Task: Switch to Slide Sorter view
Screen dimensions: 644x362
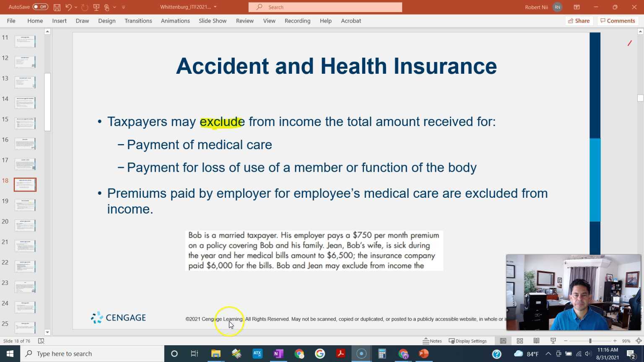Action: (519, 341)
